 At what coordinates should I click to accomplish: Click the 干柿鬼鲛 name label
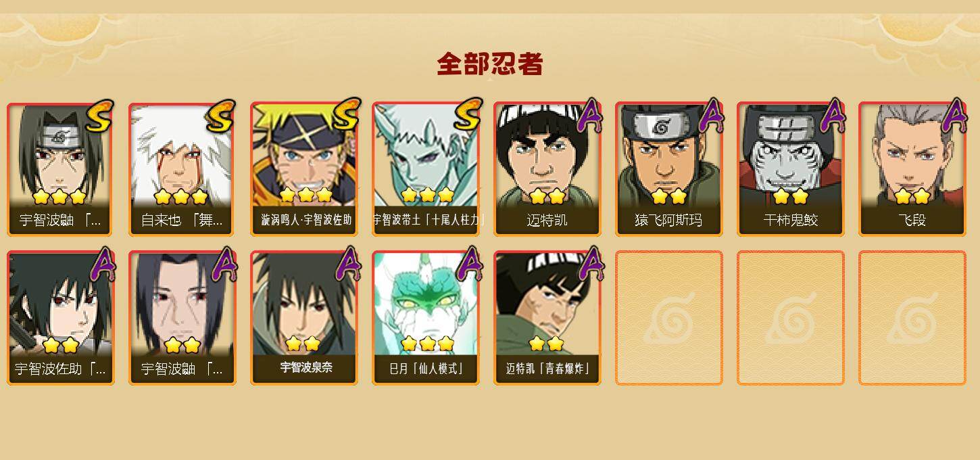pyautogui.click(x=791, y=221)
